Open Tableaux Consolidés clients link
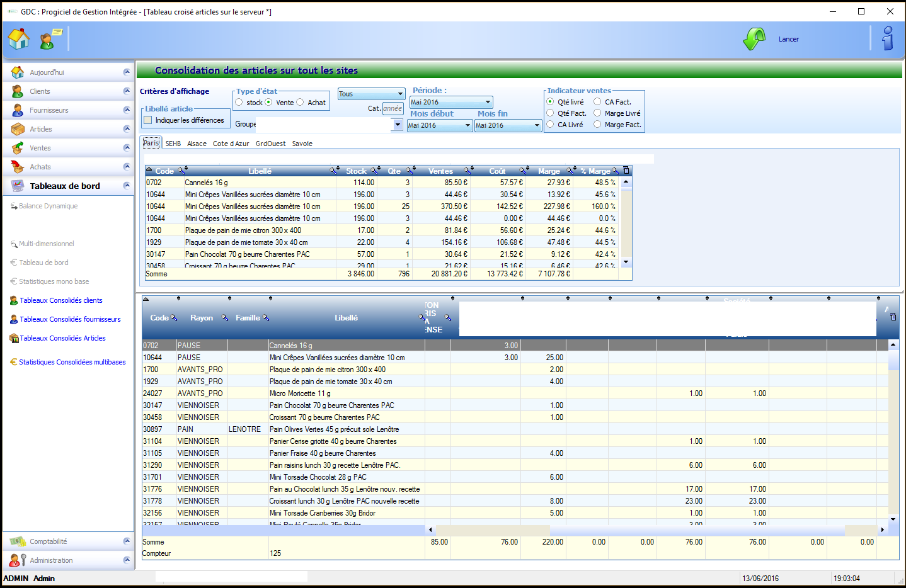The image size is (906, 588). click(61, 300)
